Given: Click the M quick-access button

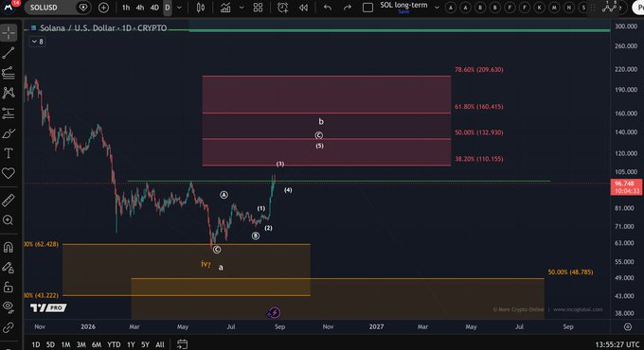Looking at the screenshot, I should pos(554,8).
